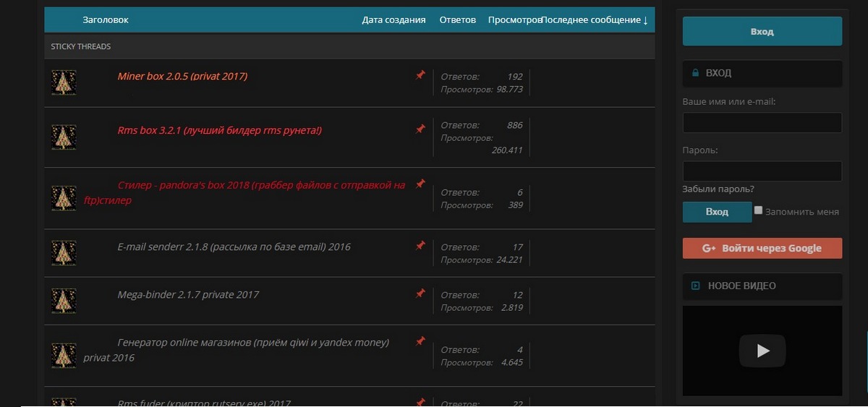The height and width of the screenshot is (407, 868).
Task: Click the Ответов column header
Action: pyautogui.click(x=458, y=20)
